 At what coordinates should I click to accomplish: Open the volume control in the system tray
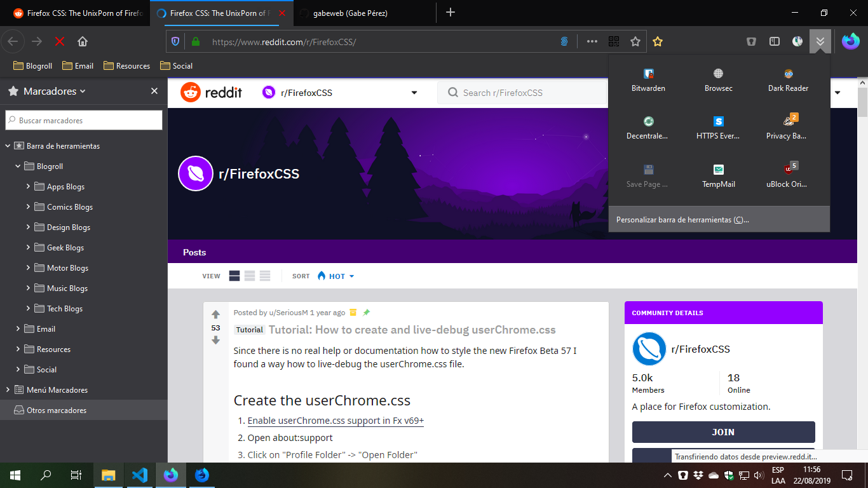pos(757,475)
